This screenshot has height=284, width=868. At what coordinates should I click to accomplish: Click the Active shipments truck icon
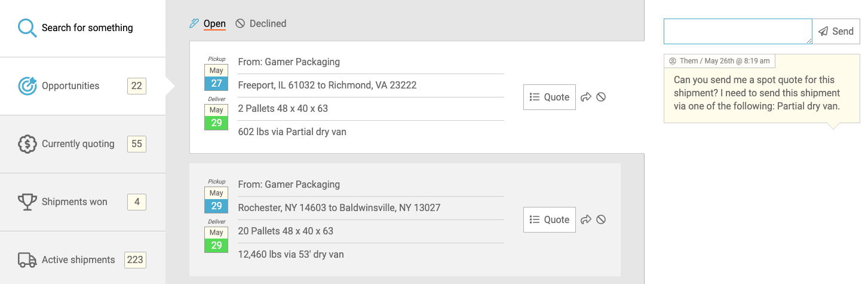[x=27, y=260]
